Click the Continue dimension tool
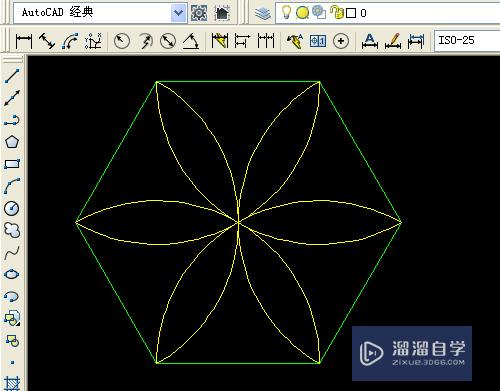This screenshot has height=391, width=500. point(266,41)
